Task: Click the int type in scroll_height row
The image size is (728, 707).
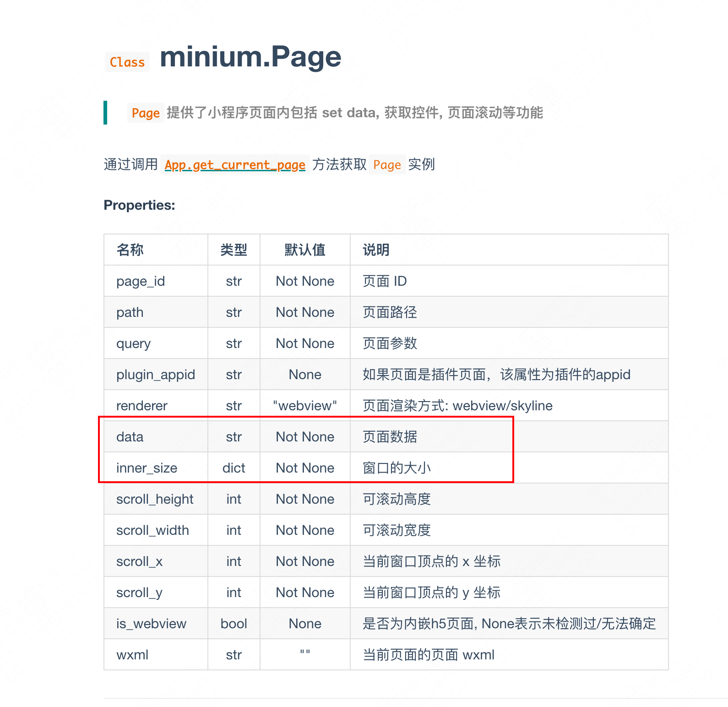Action: coord(234,499)
